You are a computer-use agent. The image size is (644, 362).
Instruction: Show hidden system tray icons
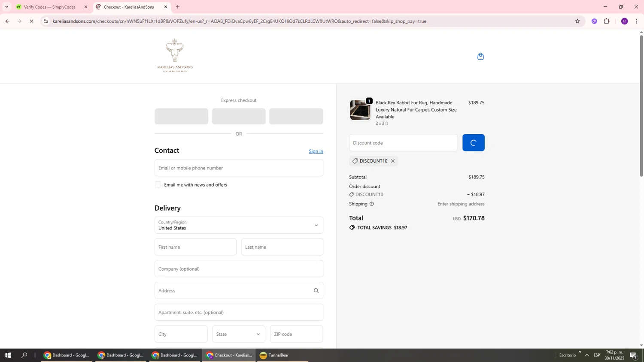point(587,355)
